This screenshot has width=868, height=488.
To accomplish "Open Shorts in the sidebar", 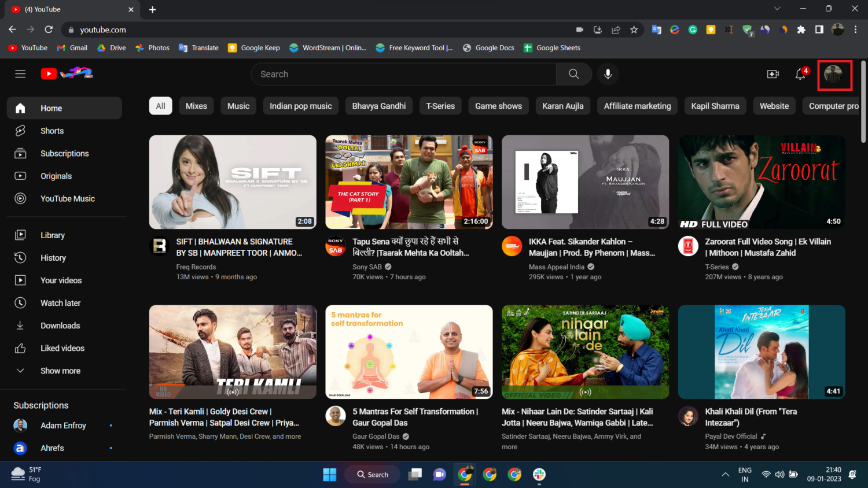I will [x=52, y=131].
